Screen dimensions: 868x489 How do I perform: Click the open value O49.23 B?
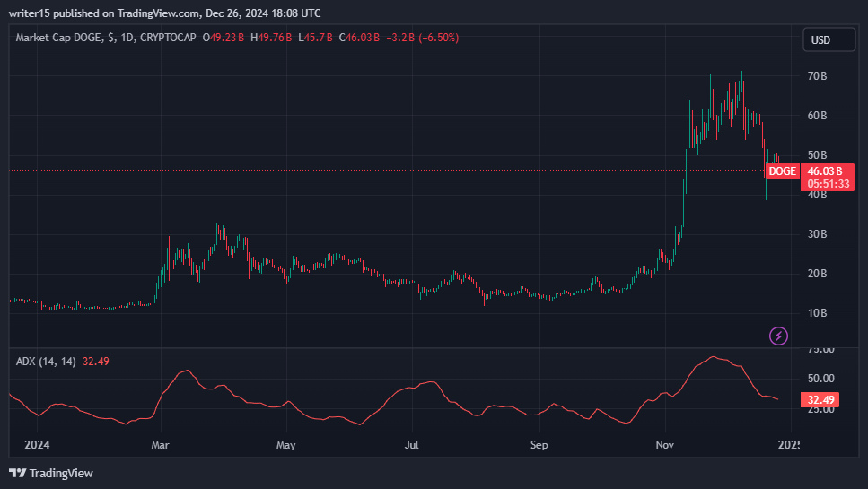tap(224, 38)
